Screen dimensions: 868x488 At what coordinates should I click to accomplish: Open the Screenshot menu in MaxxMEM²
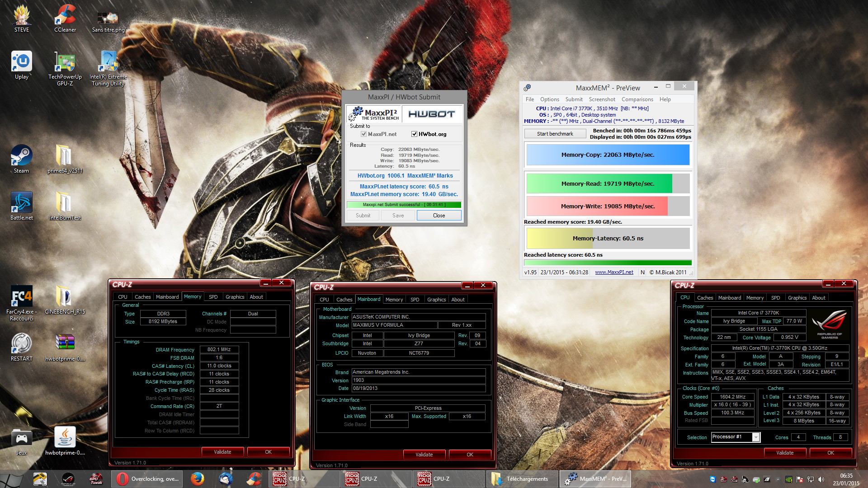pyautogui.click(x=602, y=99)
